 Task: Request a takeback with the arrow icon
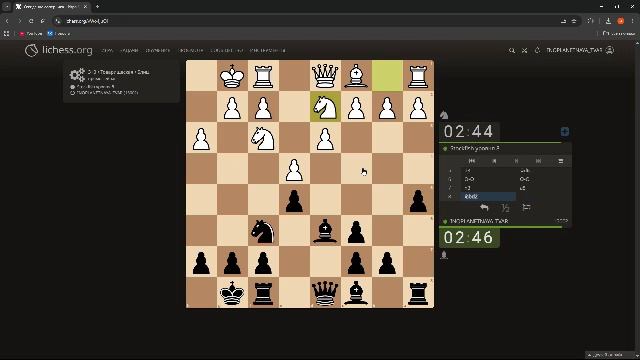[x=484, y=208]
